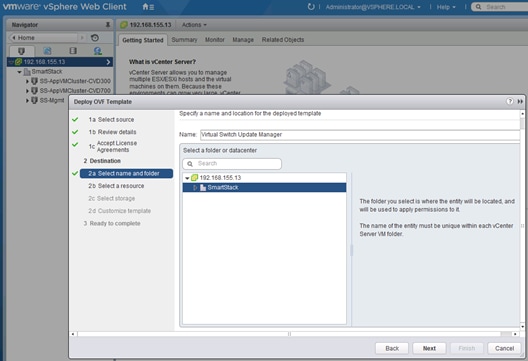Click scroll right arrow on horizontal scrollbar
528x361 pixels.
pos(515,334)
